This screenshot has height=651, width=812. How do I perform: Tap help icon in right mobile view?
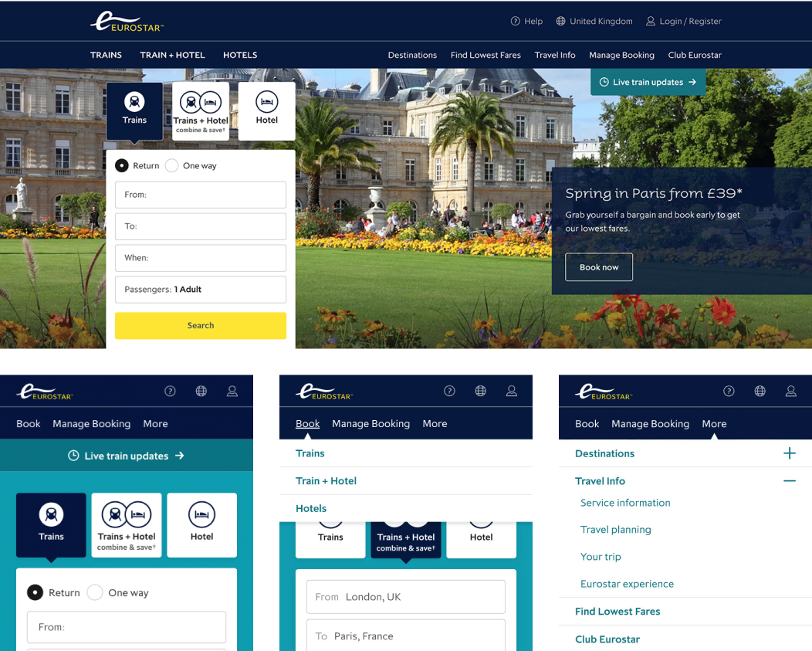coord(729,391)
